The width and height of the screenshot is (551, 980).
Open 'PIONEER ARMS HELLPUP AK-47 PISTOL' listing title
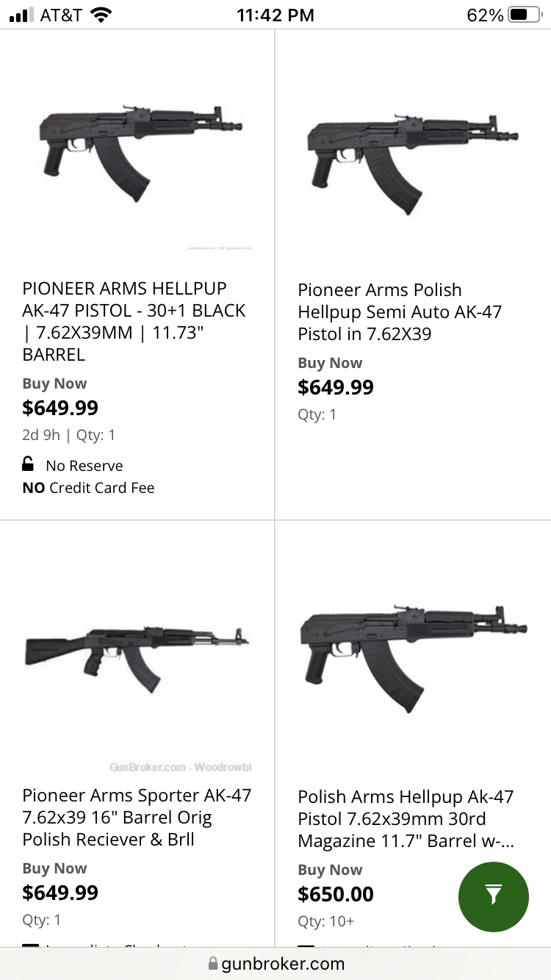(x=134, y=321)
